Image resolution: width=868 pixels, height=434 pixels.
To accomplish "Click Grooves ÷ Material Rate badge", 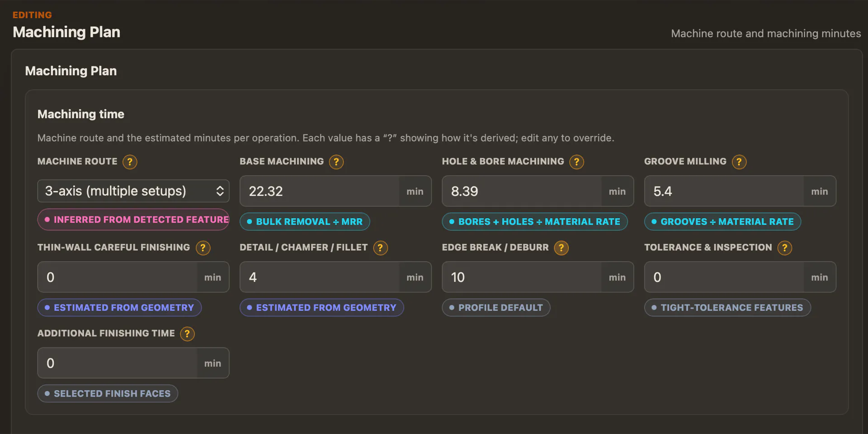I will click(x=722, y=222).
